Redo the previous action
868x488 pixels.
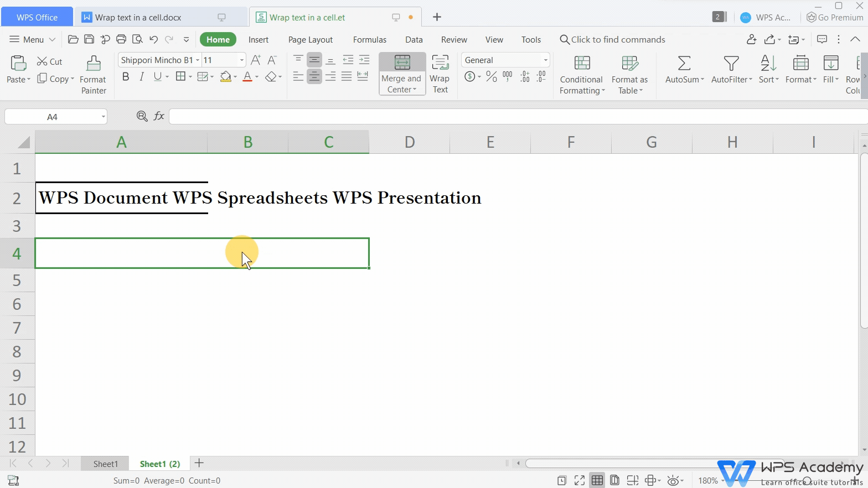[169, 39]
